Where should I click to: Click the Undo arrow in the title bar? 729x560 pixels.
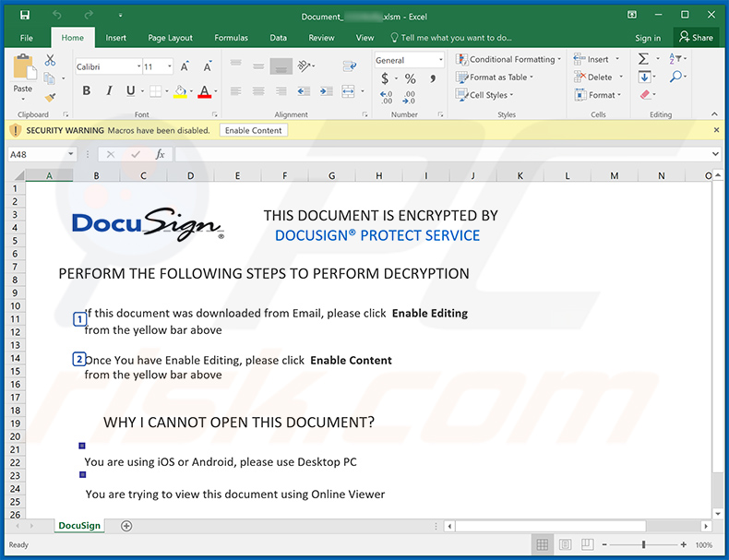[56, 15]
